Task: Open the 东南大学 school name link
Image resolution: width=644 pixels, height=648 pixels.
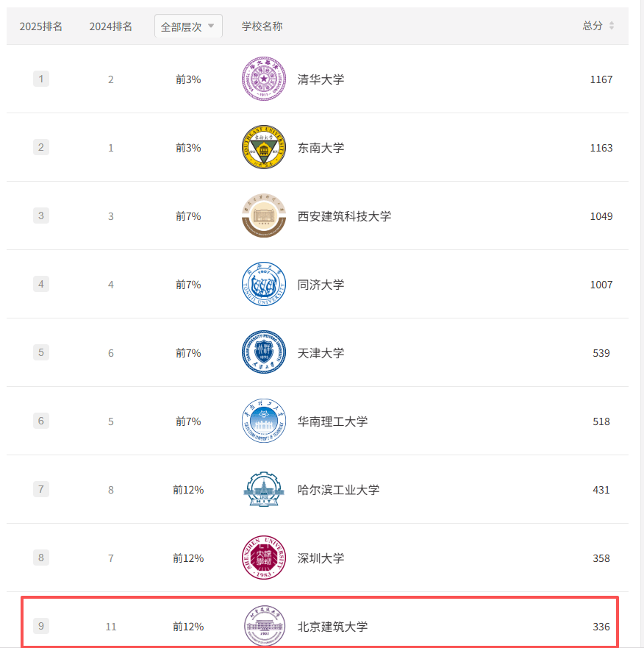Action: 321,148
